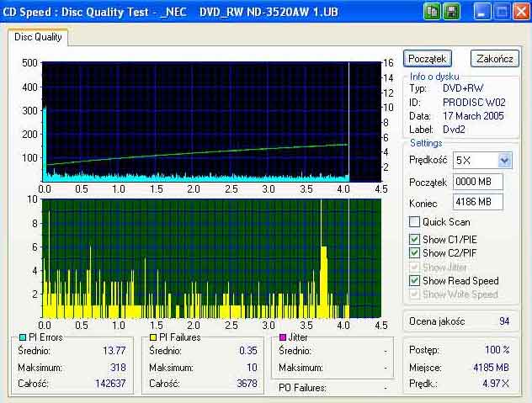The height and width of the screenshot is (403, 532).
Task: Click the magenta Jitter legend swatch
Action: click(x=283, y=337)
